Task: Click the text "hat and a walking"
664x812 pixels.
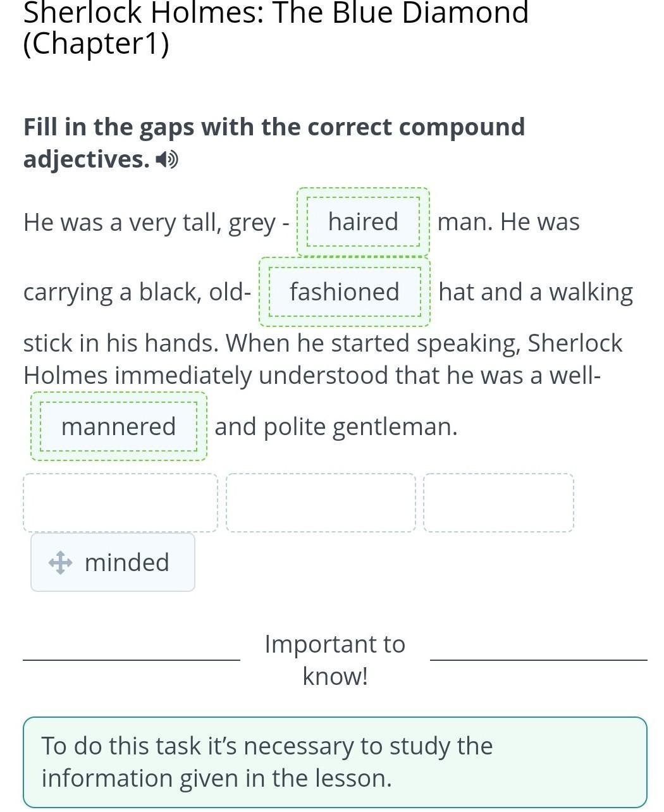Action: point(536,292)
